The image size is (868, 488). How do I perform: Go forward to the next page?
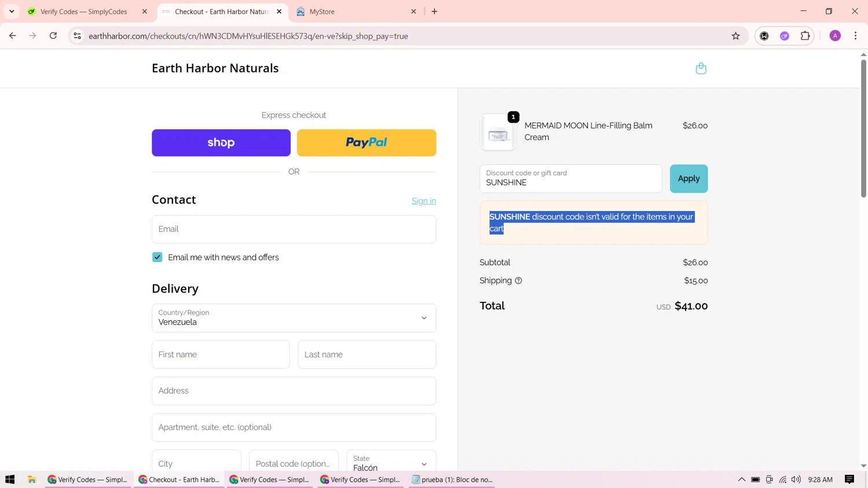33,36
